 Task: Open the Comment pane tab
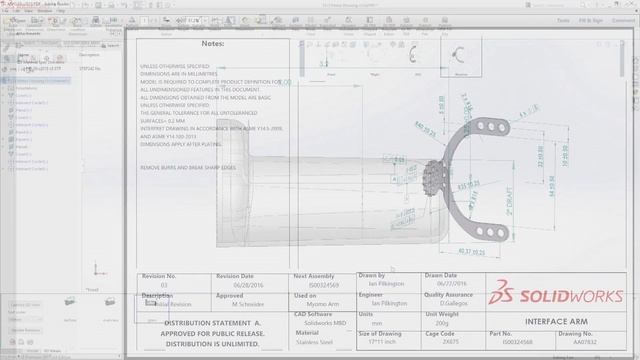click(623, 20)
